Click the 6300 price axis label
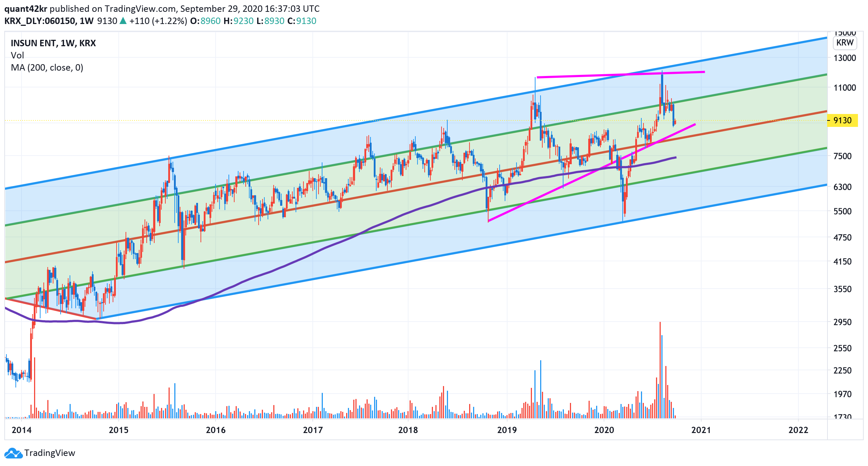The image size is (868, 466). (842, 187)
